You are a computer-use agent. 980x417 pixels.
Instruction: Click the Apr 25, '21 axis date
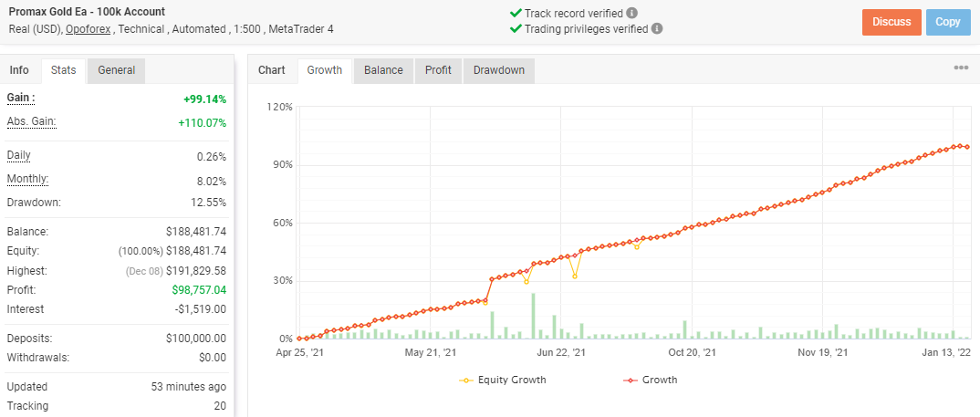tap(299, 352)
